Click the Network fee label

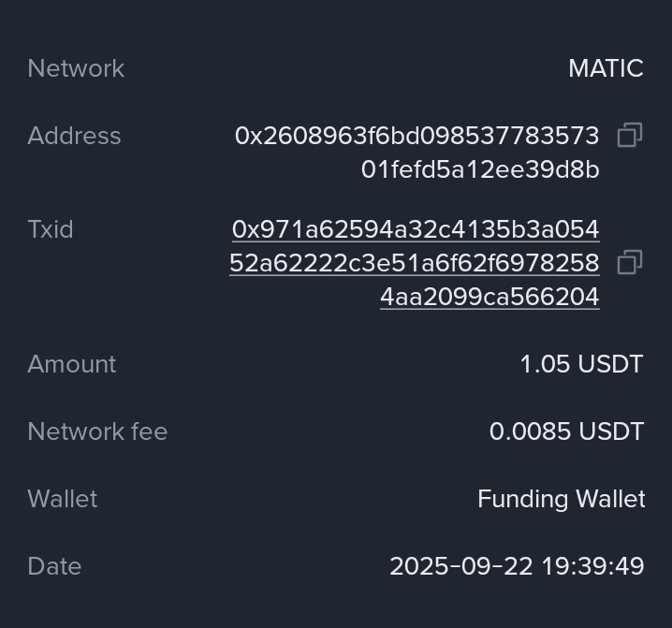point(97,431)
